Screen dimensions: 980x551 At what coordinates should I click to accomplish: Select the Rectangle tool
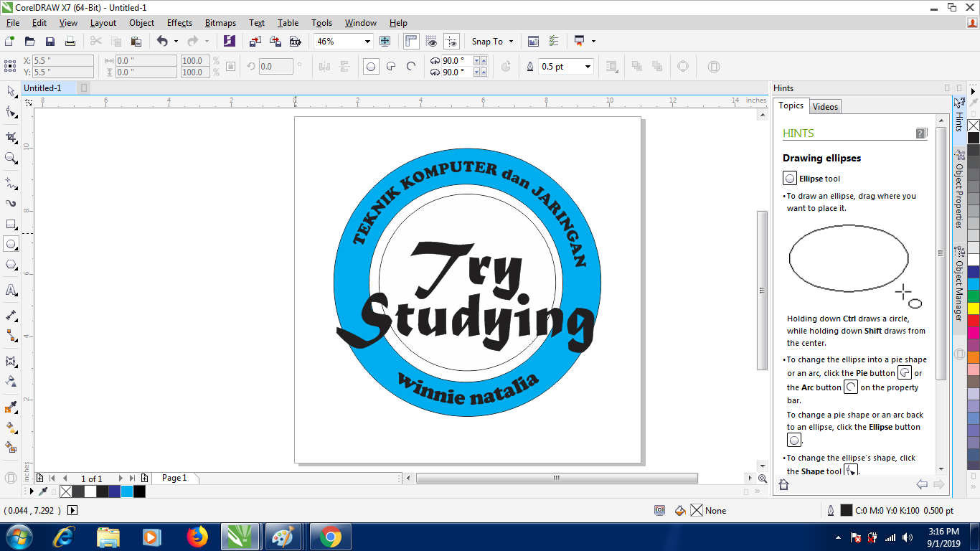[11, 225]
